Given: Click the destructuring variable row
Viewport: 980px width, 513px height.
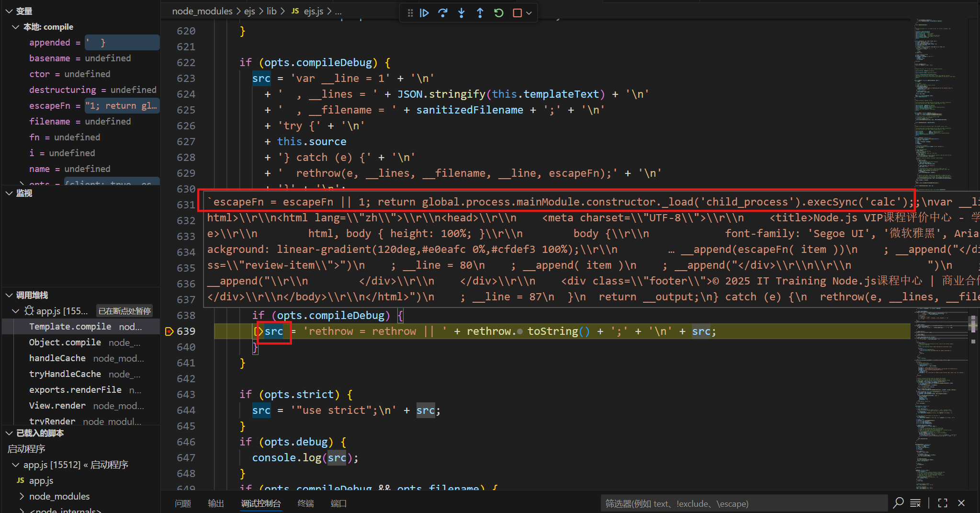Looking at the screenshot, I should tap(81, 90).
